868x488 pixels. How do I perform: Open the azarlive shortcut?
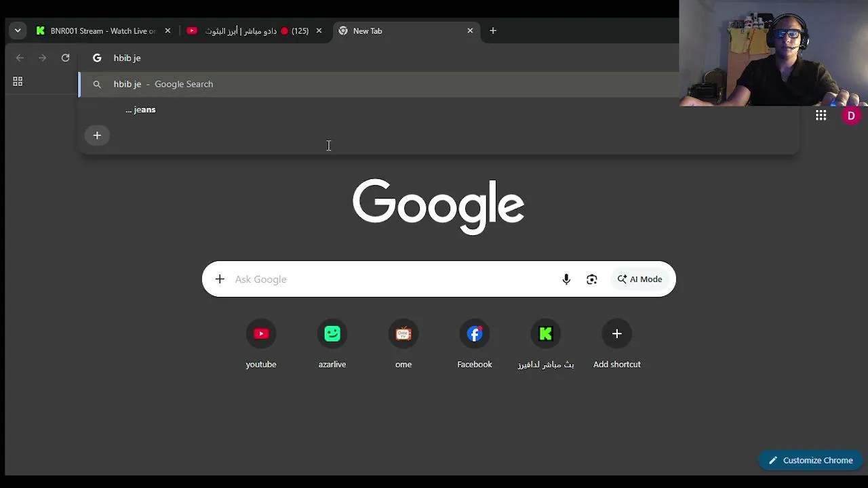[332, 344]
